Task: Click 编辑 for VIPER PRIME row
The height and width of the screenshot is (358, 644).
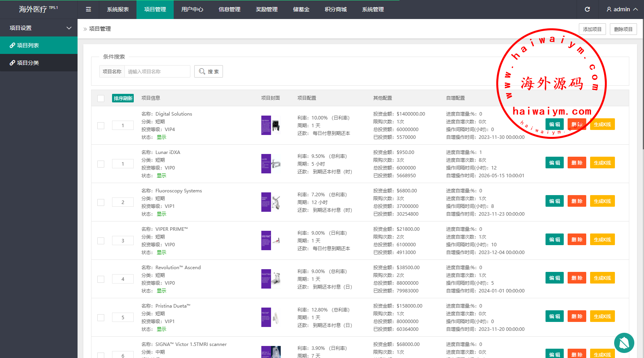Action: [x=554, y=240]
